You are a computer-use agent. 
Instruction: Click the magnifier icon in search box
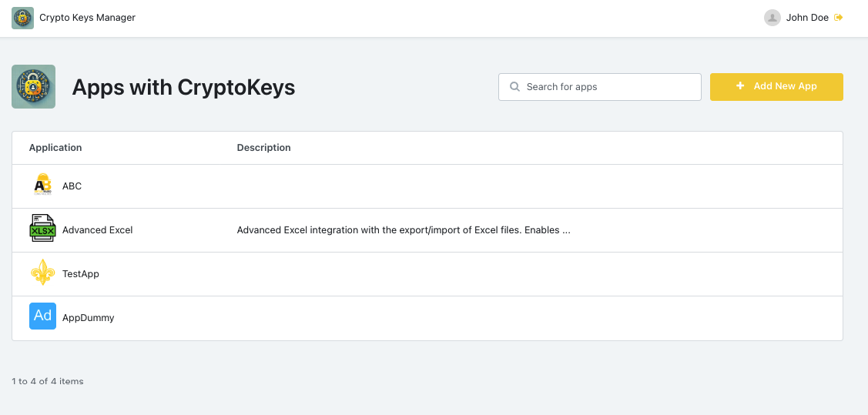pos(514,87)
